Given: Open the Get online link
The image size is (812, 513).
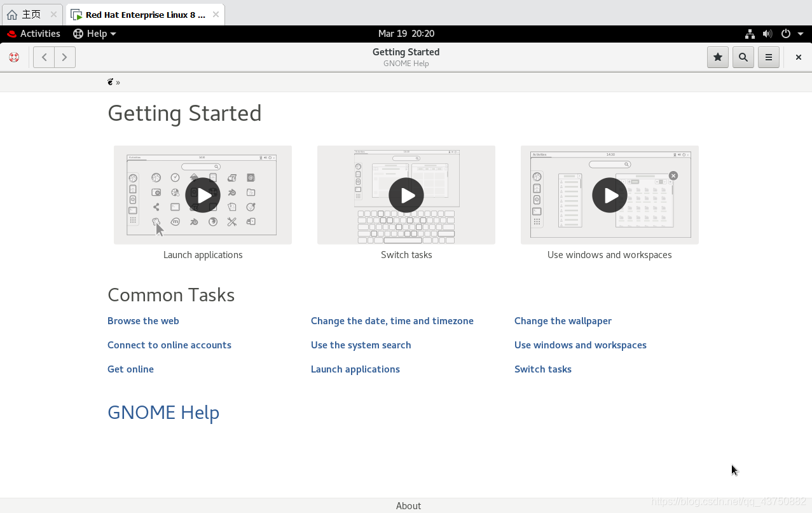Looking at the screenshot, I should tap(130, 369).
